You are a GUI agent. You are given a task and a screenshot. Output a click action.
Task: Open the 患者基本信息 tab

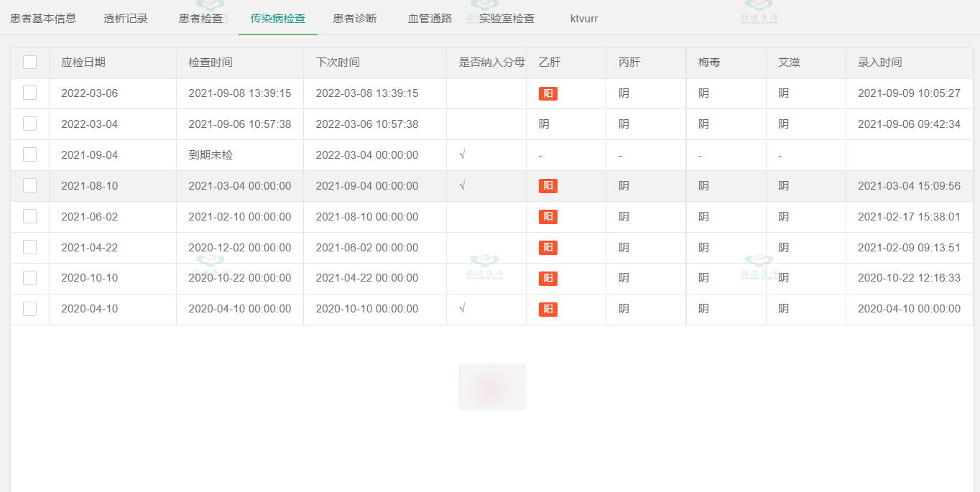point(43,19)
